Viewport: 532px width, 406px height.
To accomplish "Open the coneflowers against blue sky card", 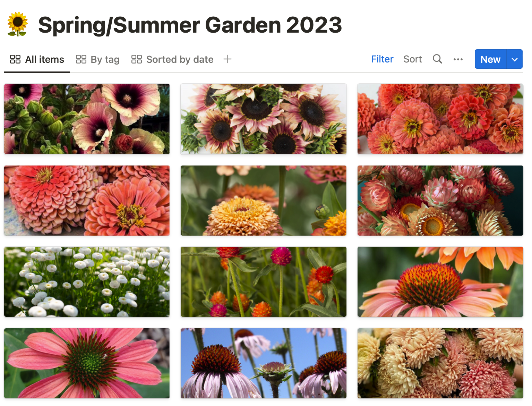I will click(x=264, y=363).
